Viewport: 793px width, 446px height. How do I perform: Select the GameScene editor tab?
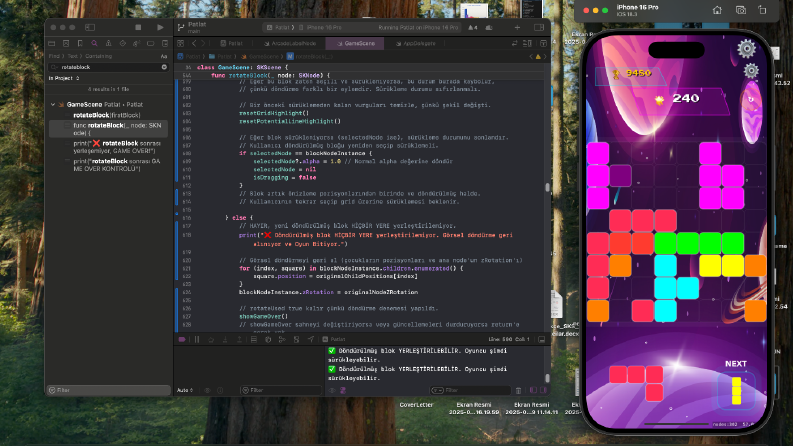tap(356, 43)
